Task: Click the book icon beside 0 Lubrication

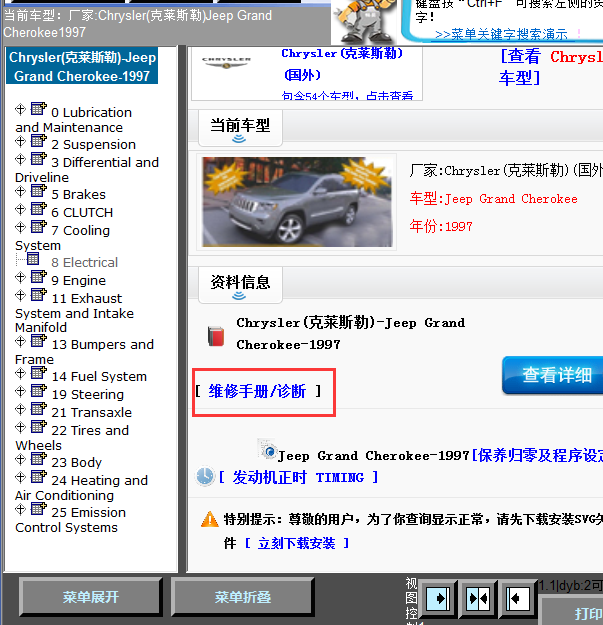Action: pyautogui.click(x=39, y=108)
